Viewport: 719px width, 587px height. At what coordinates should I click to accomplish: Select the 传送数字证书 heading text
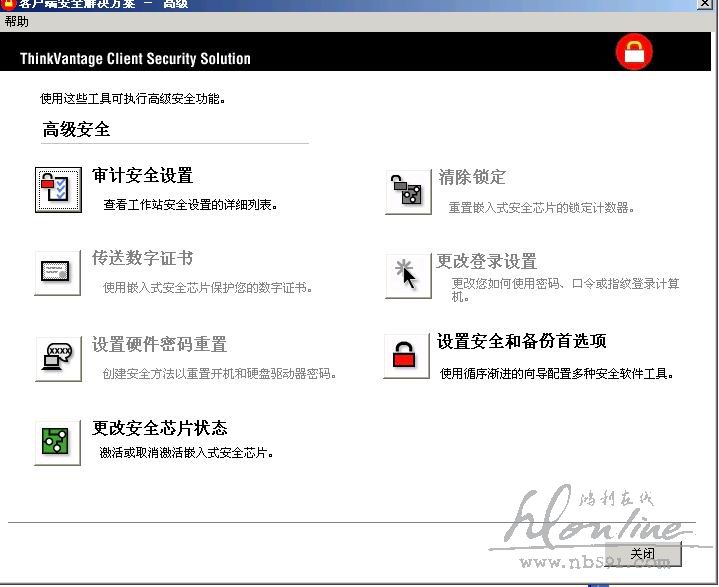142,259
